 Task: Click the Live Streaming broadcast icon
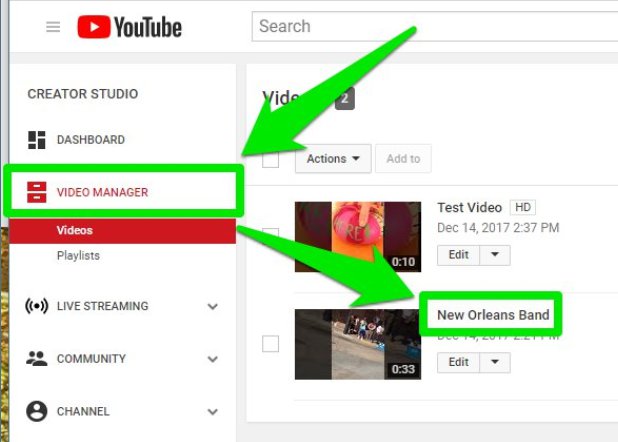click(37, 306)
